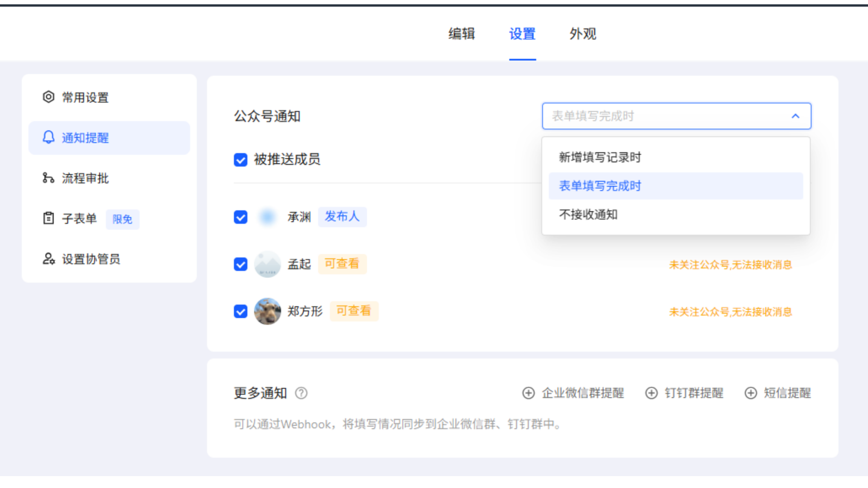This screenshot has height=488, width=868.
Task: Click the 限免 badge next to 子表单
Action: (x=123, y=219)
